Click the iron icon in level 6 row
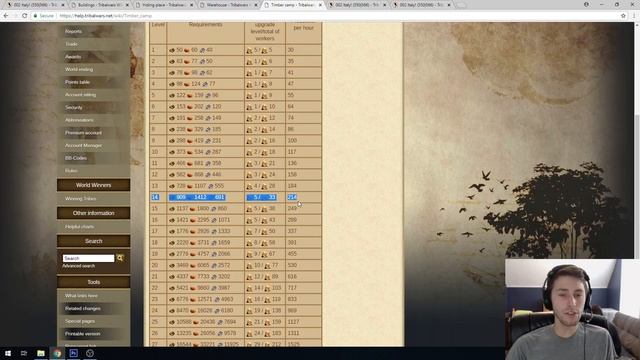This screenshot has height=360, width=640. (x=208, y=107)
